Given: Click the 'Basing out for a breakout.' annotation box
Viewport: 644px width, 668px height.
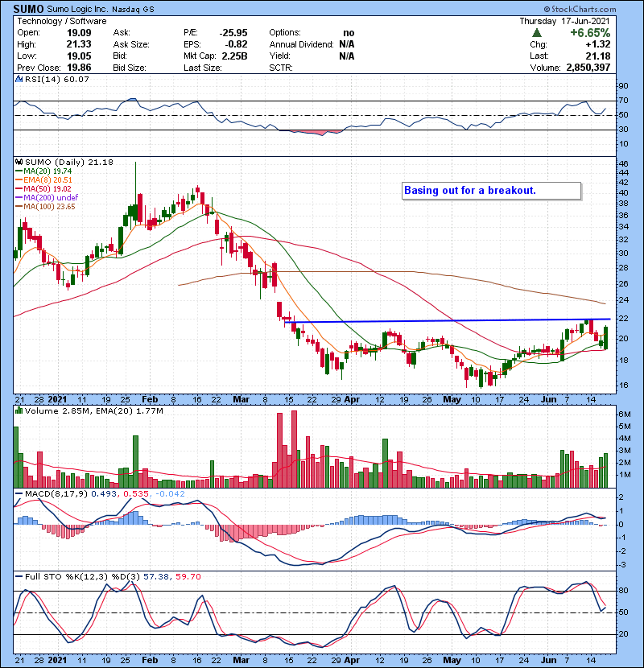Looking at the screenshot, I should 491,191.
